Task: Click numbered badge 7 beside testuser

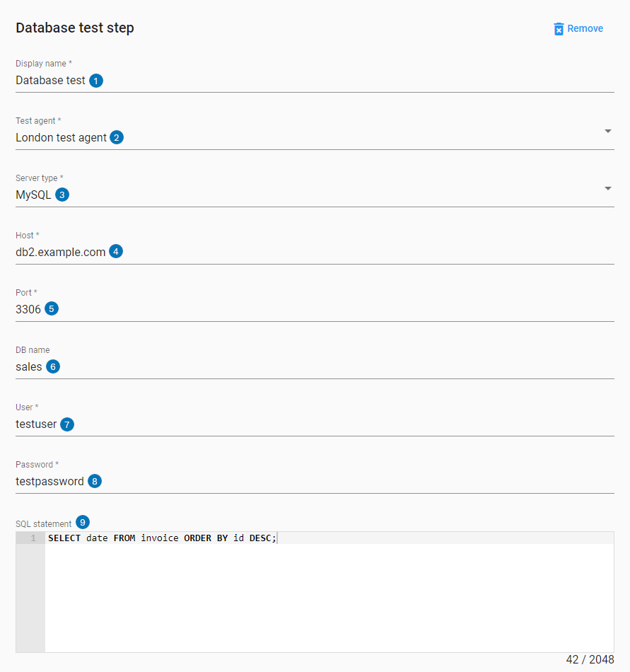Action: click(x=67, y=424)
